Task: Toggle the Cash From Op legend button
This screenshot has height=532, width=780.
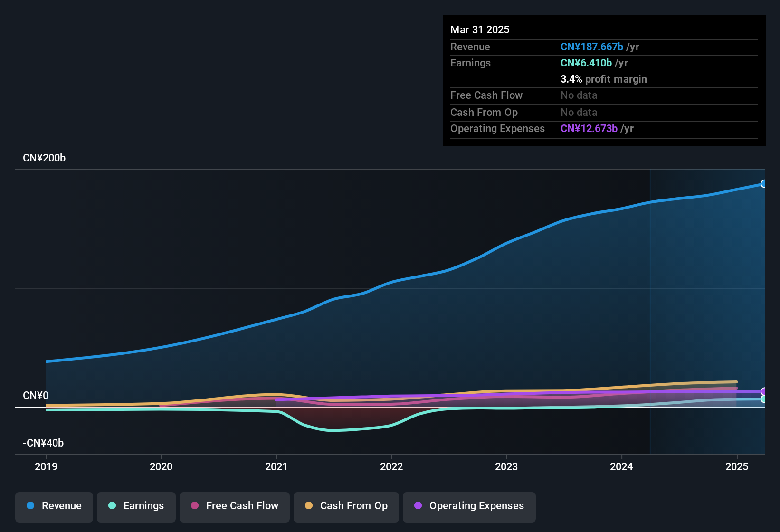Action: pyautogui.click(x=346, y=506)
